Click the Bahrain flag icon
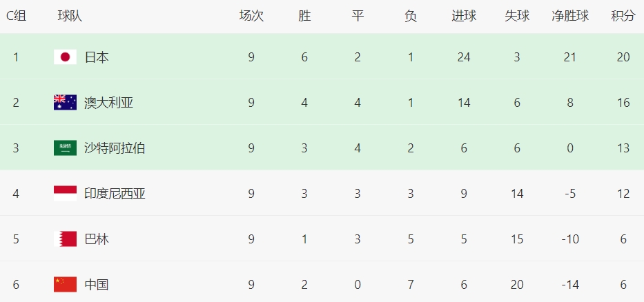Viewport: 644px width, 302px height. tap(65, 239)
